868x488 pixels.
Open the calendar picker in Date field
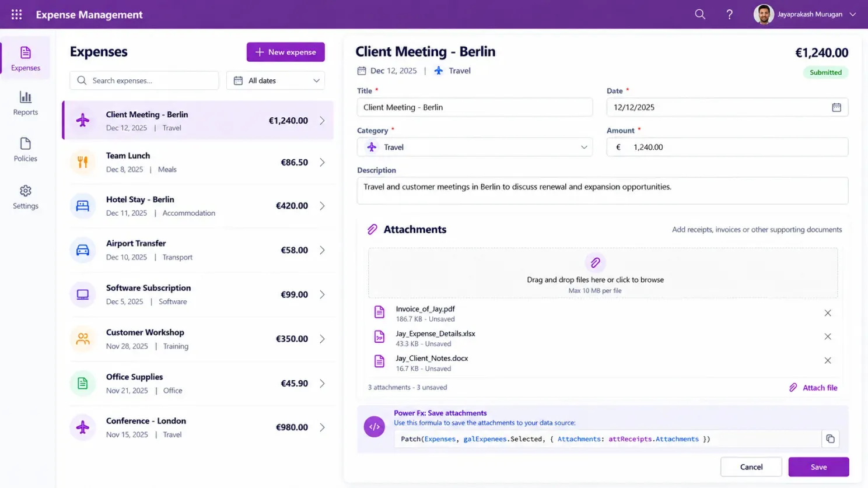coord(836,107)
